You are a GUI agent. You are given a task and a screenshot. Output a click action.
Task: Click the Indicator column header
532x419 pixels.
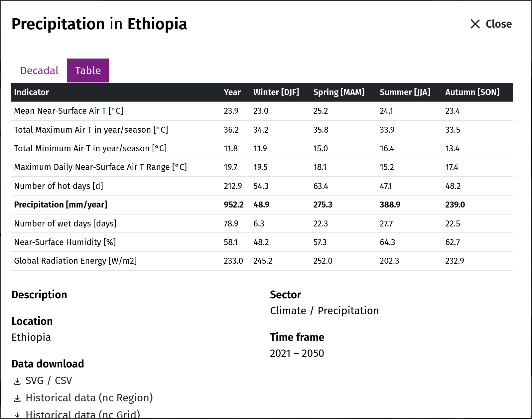[x=32, y=92]
